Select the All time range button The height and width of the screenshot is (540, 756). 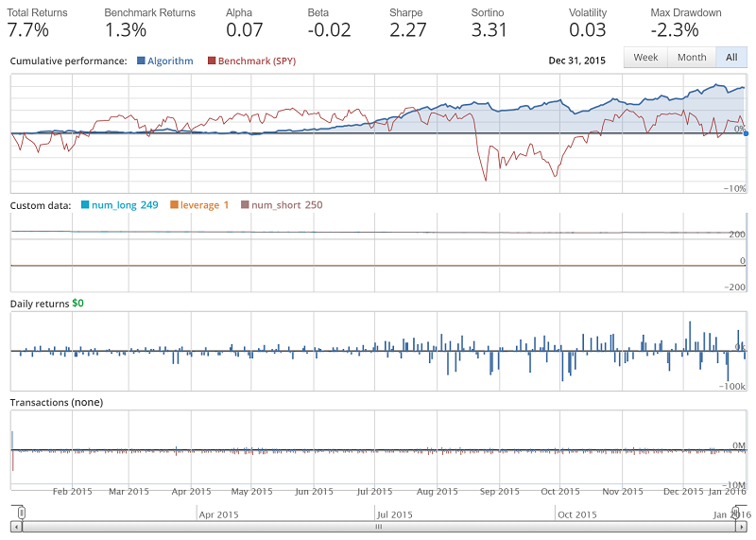coord(730,58)
